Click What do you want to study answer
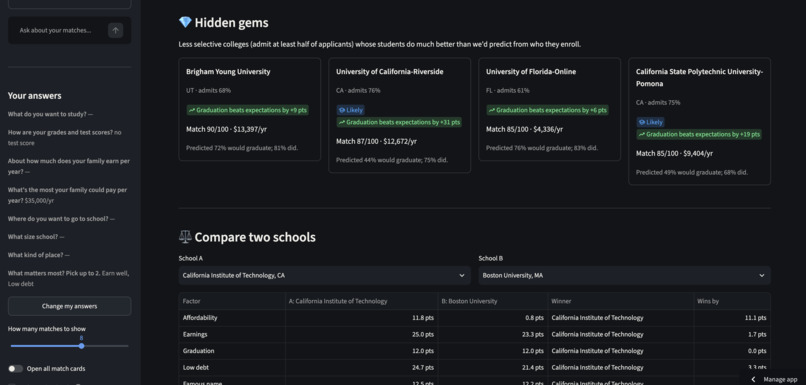 50,114
